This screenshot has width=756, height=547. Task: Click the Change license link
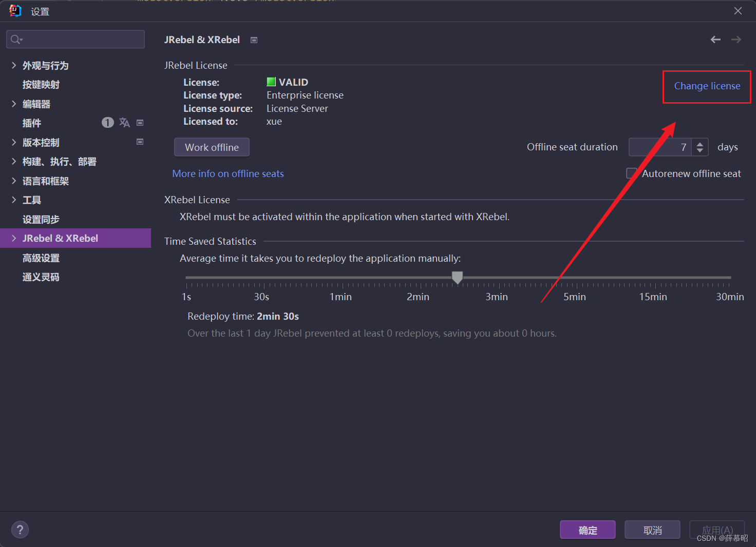[707, 86]
